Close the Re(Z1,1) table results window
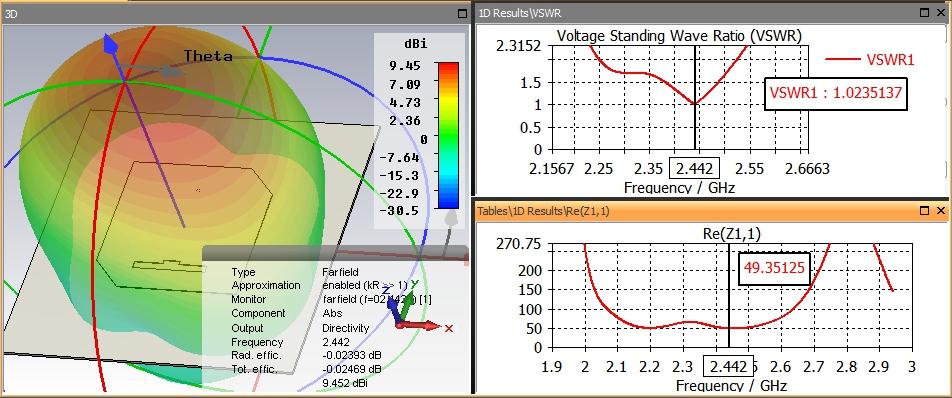This screenshot has width=952, height=398. [940, 211]
